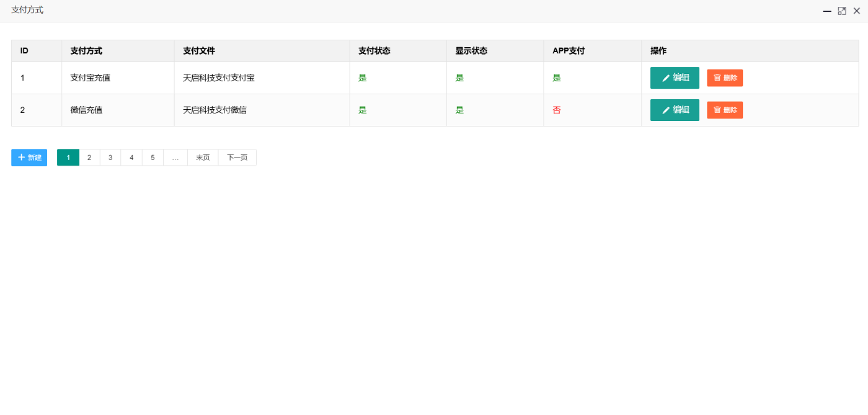Close the 支付方式 window

pos(857,11)
